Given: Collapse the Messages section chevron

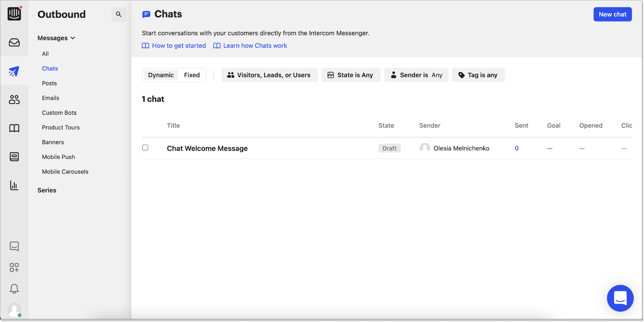Looking at the screenshot, I should (73, 38).
